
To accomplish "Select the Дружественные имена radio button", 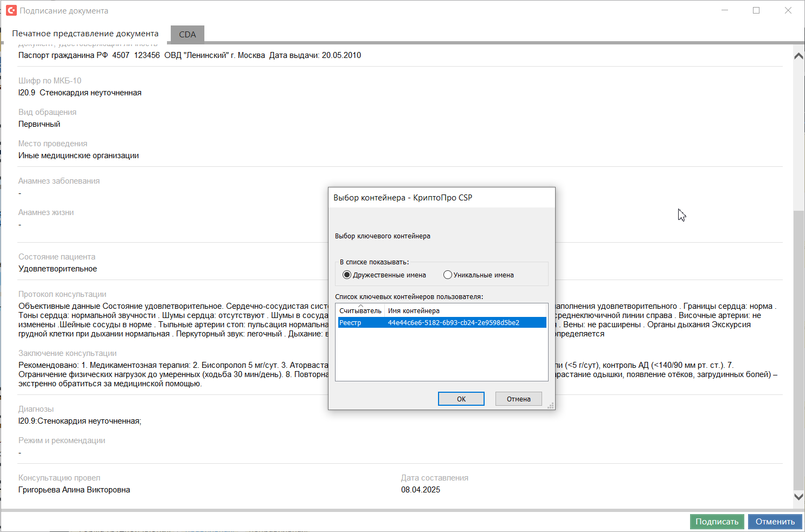I will click(x=347, y=275).
